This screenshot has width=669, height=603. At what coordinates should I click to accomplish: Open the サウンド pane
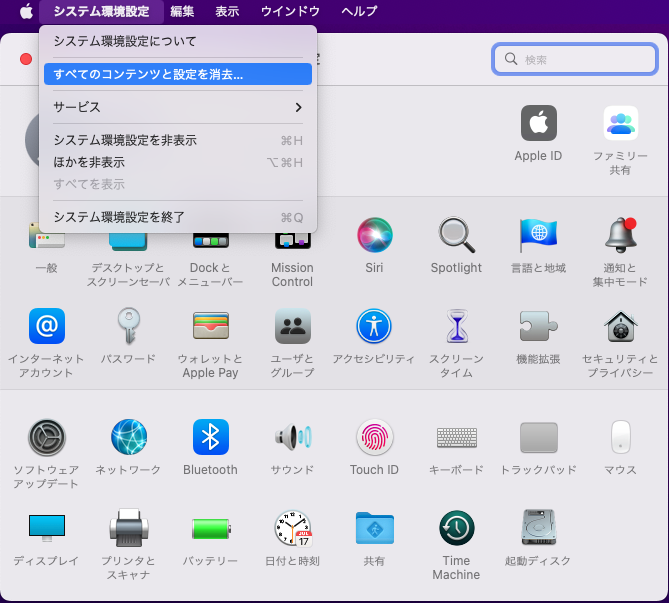tap(292, 437)
